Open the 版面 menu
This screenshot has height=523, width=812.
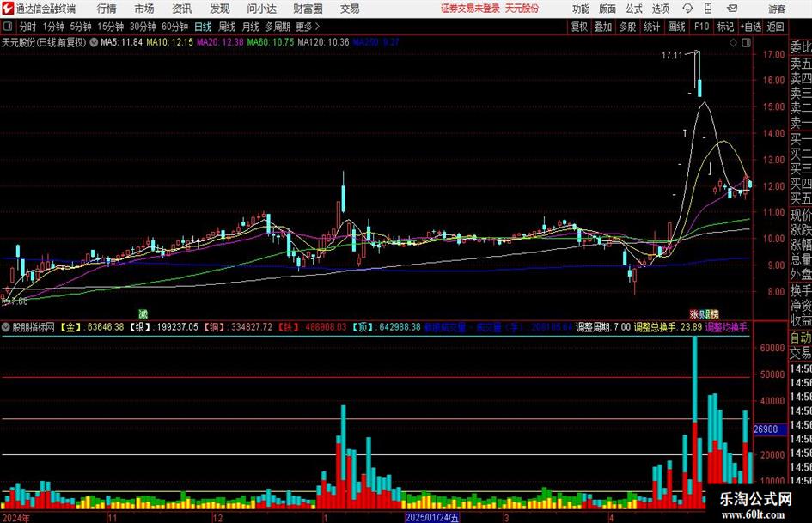pos(607,9)
